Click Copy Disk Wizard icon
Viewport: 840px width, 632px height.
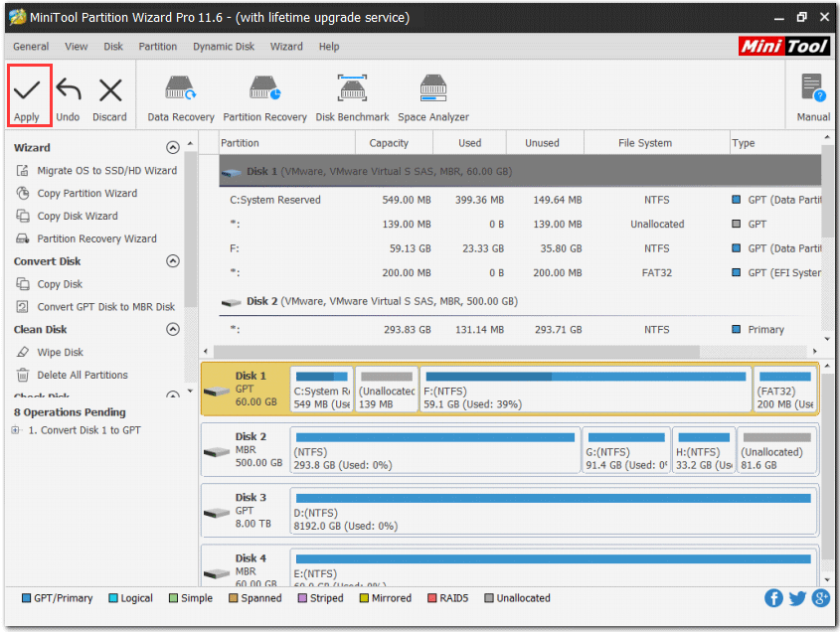pos(22,216)
